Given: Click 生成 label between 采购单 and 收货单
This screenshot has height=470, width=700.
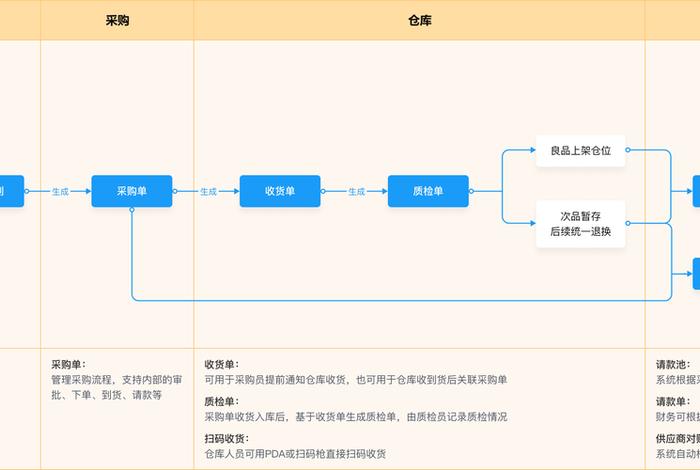Looking at the screenshot, I should [208, 191].
